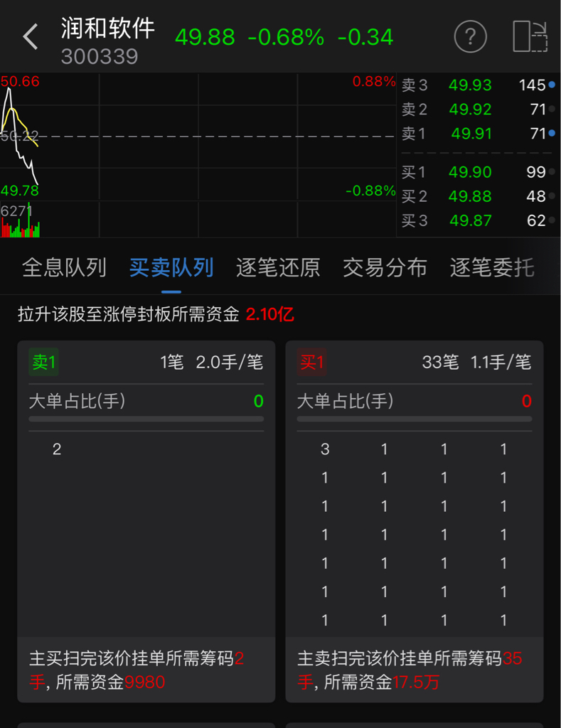Tap the order size 3 in 买1 queue
The height and width of the screenshot is (728, 561).
tap(325, 449)
